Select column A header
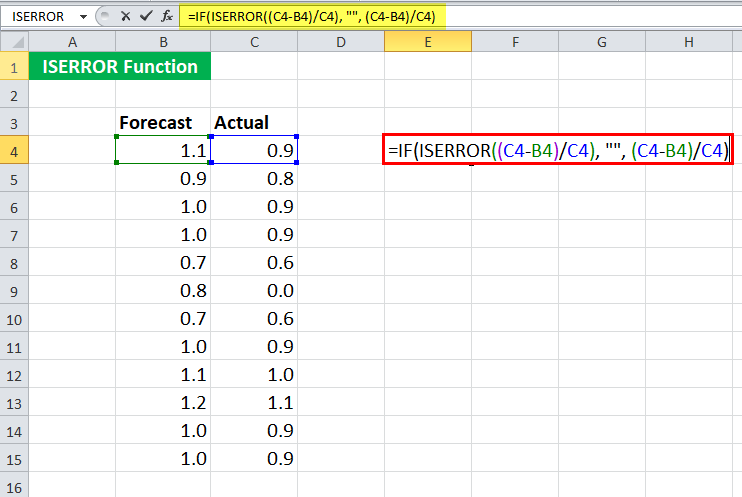742x497 pixels. [x=72, y=42]
